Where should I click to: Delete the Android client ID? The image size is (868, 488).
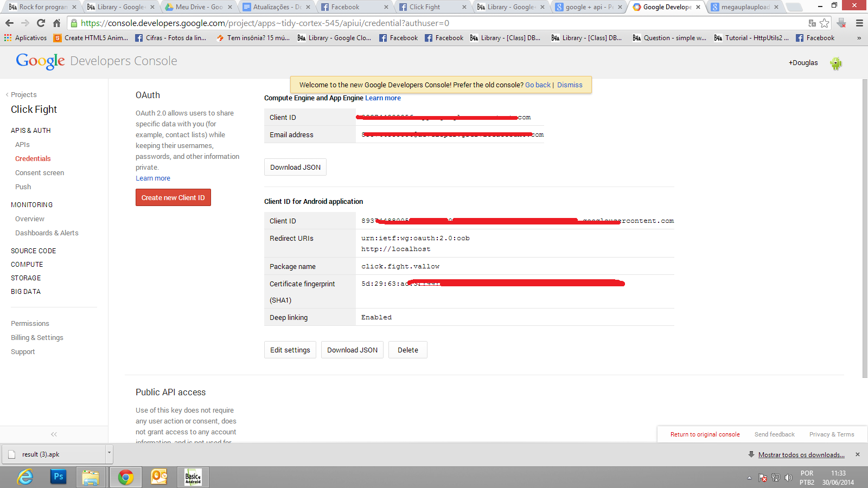[408, 350]
